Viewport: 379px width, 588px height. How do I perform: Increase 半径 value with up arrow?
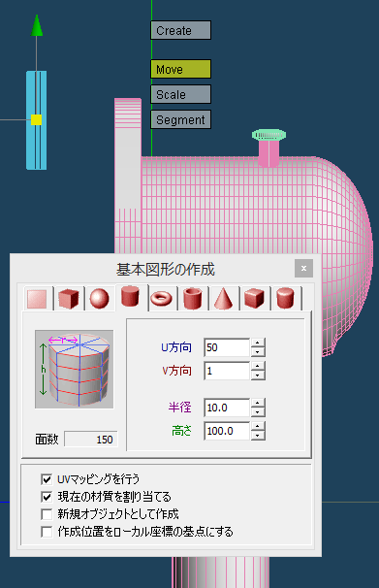pyautogui.click(x=258, y=403)
